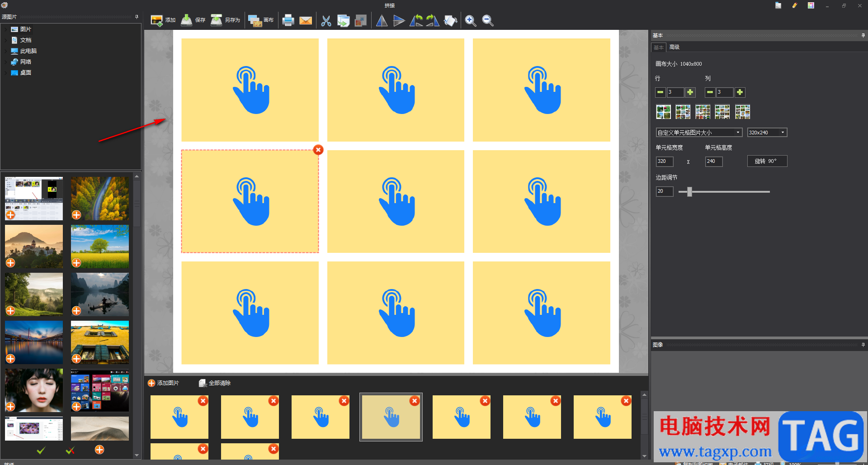Screen dimensions: 868x465
Task: Click the horizontal flip icon
Action: 382,20
